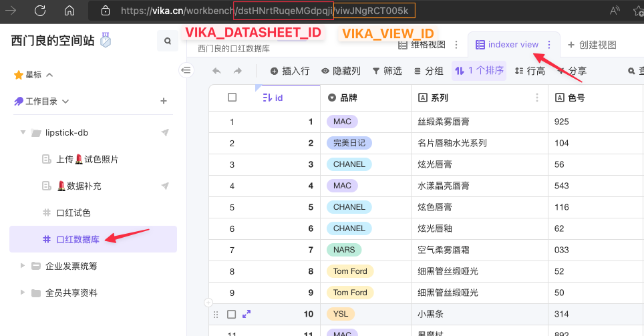Image resolution: width=644 pixels, height=336 pixels.
Task: Reload the page with browser refresh icon
Action: 40,11
